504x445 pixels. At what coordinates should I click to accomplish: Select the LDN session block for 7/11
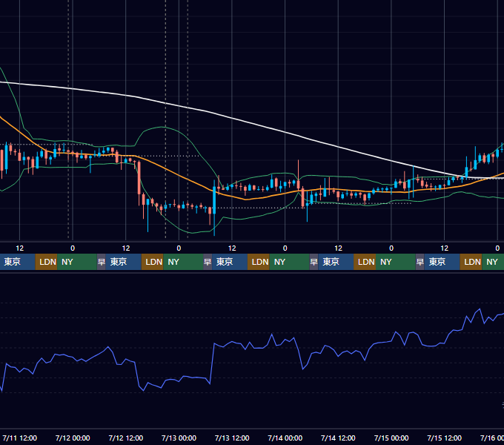[x=46, y=262]
